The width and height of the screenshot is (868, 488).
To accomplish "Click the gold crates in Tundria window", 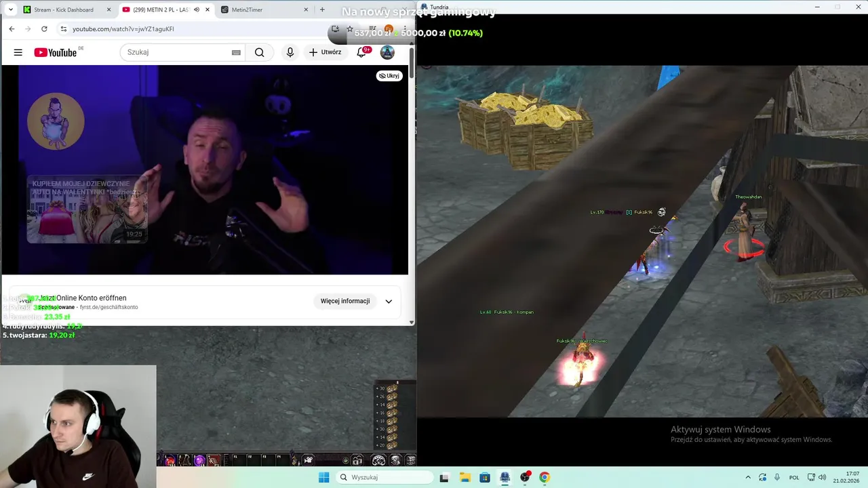I will [525, 129].
